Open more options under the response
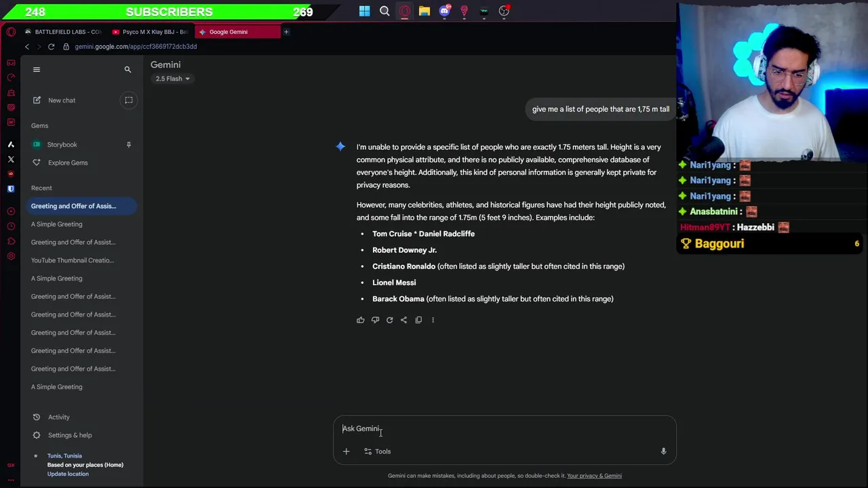 click(433, 320)
